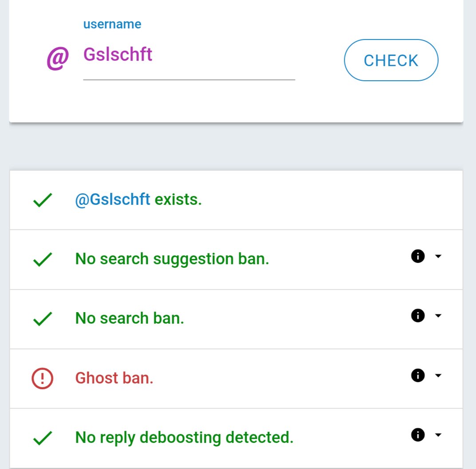Expand the reply deboosting dropdown arrow

(x=438, y=435)
